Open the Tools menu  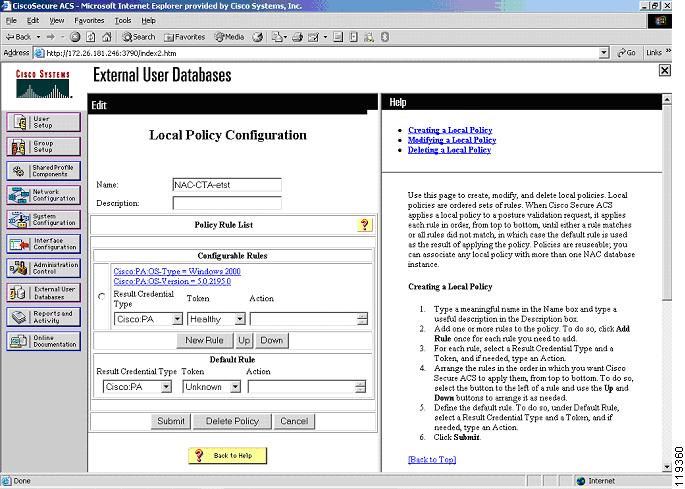point(123,21)
